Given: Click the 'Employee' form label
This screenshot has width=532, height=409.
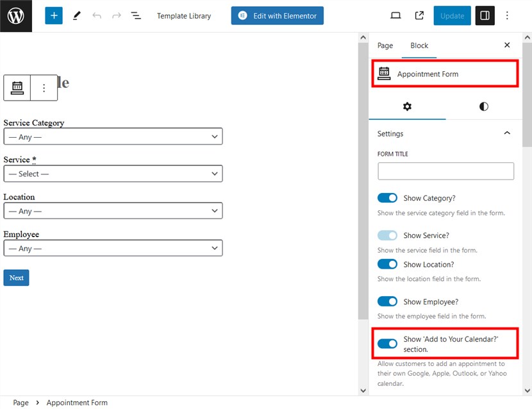Looking at the screenshot, I should [x=21, y=234].
